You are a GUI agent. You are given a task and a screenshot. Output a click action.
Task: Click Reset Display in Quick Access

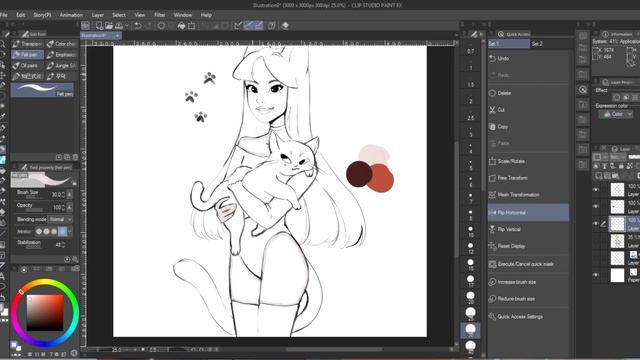point(528,246)
